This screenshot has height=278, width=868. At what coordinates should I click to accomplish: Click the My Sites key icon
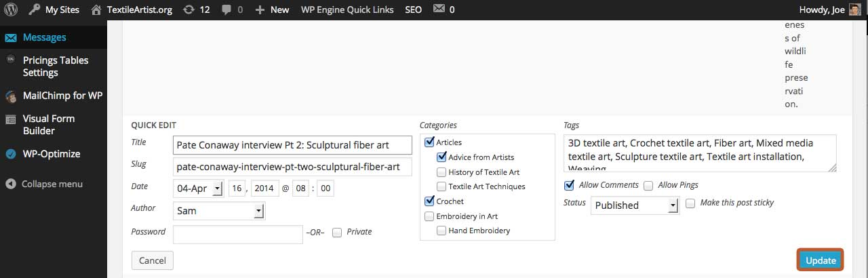pos(35,9)
